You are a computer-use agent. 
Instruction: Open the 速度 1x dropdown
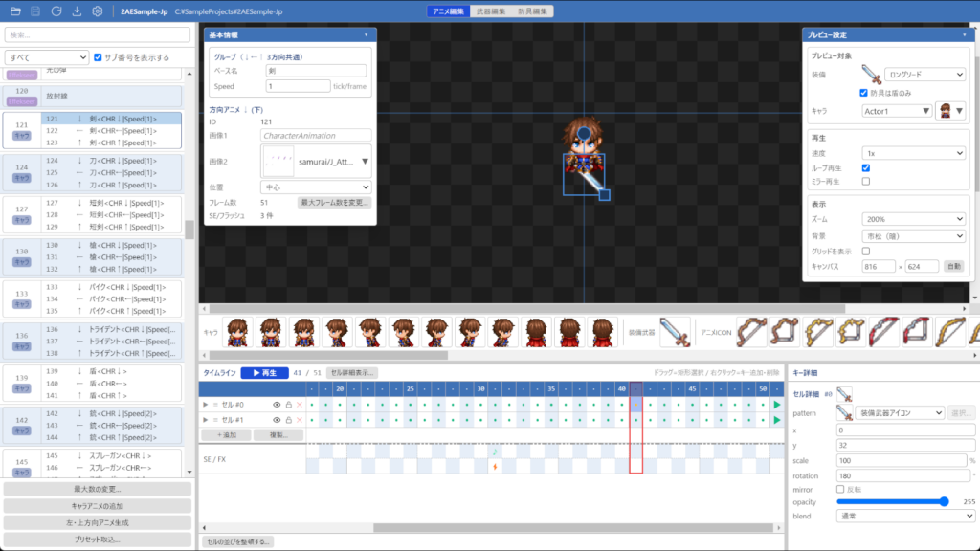pos(914,153)
